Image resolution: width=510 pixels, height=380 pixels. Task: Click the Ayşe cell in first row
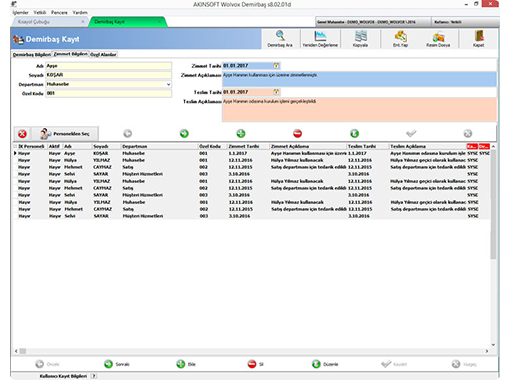[x=77, y=153]
